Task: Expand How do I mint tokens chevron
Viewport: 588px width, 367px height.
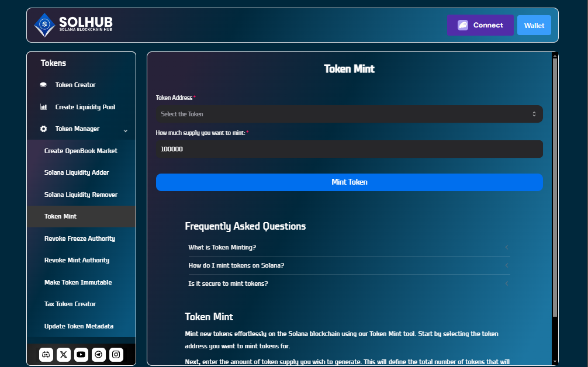Action: [x=507, y=265]
